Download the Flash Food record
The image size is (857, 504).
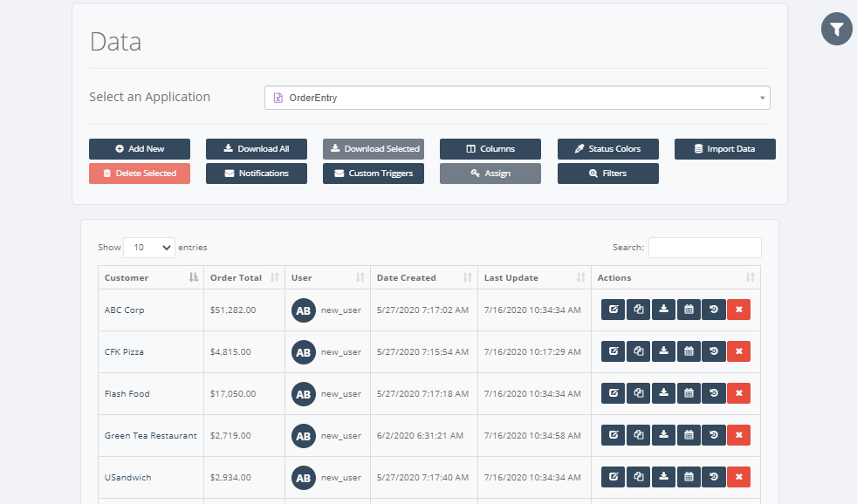point(663,393)
